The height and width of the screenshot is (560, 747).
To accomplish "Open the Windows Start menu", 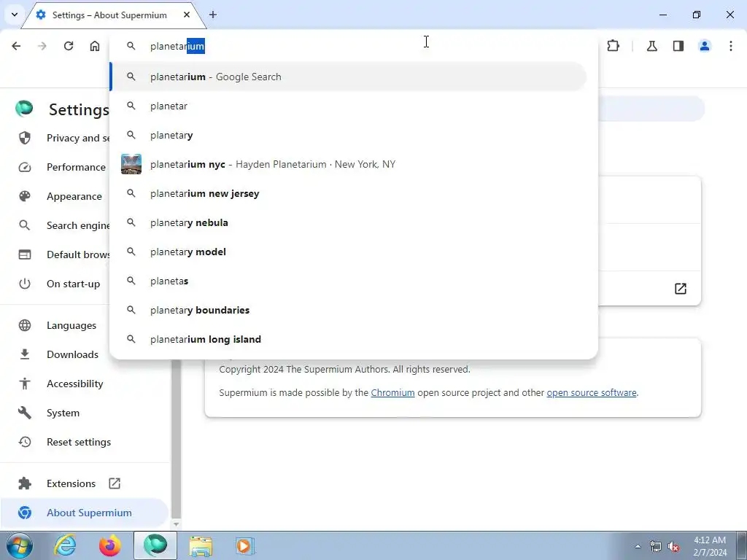I will (20, 545).
